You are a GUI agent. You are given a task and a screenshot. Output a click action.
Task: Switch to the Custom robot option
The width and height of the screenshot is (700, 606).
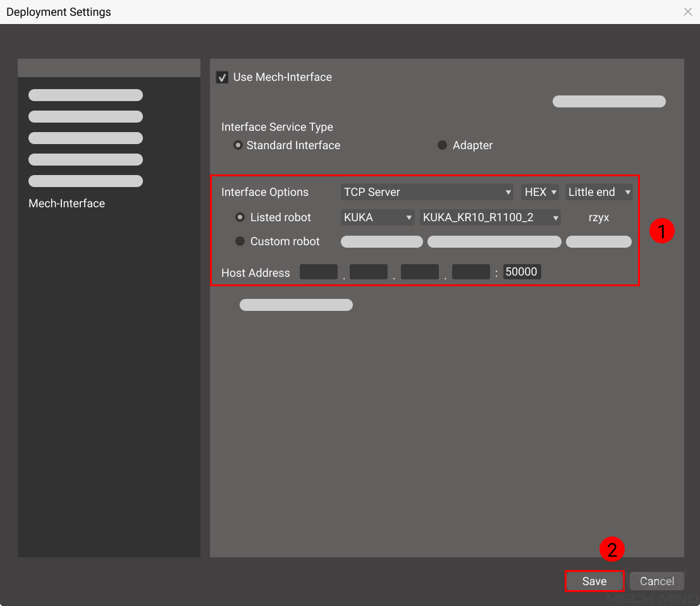point(240,241)
